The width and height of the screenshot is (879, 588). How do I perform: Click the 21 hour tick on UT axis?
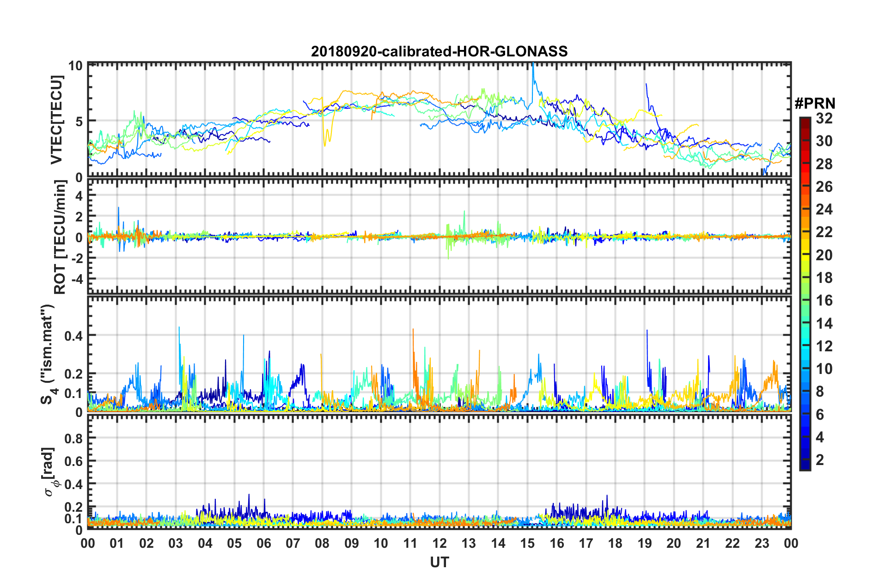(703, 543)
